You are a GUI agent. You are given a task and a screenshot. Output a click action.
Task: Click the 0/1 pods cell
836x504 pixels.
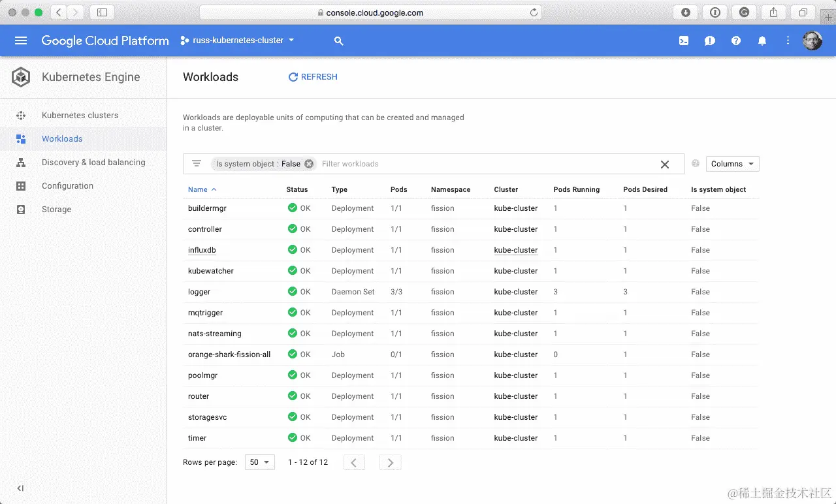point(396,354)
